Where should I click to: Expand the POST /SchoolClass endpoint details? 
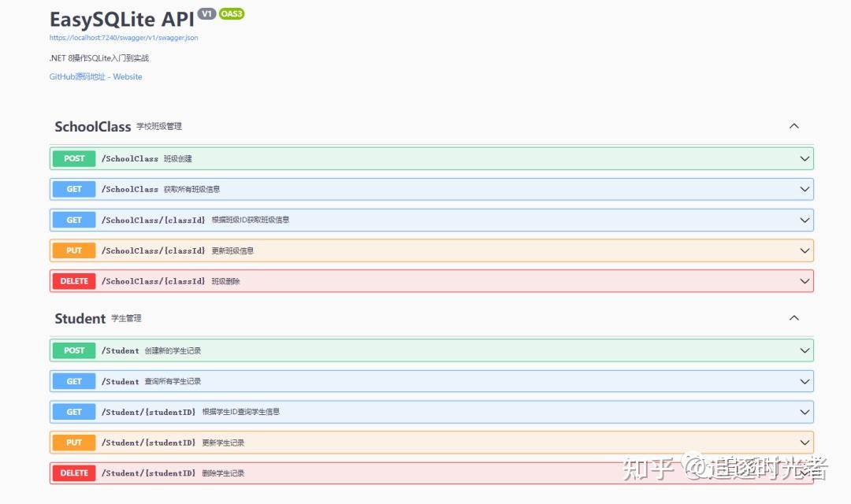point(805,158)
